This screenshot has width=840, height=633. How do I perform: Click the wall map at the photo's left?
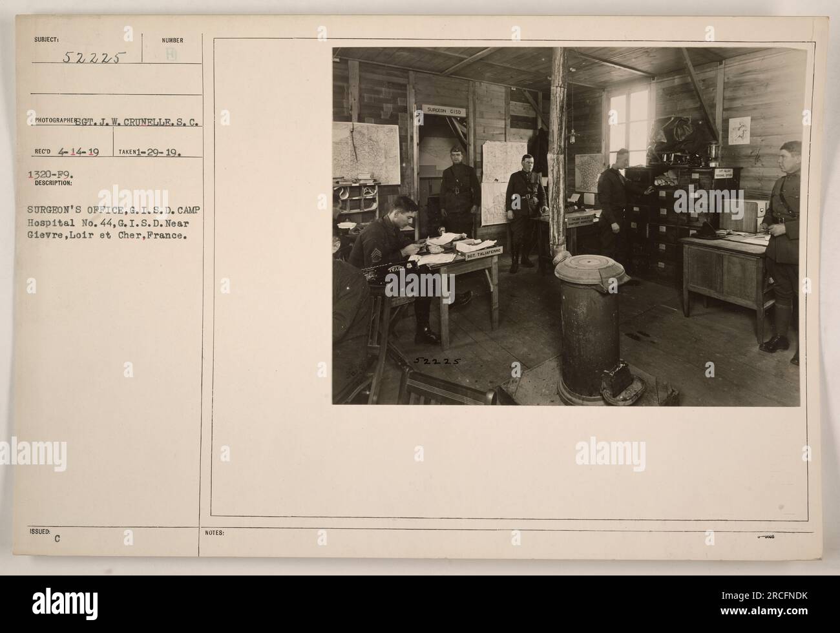coord(366,153)
